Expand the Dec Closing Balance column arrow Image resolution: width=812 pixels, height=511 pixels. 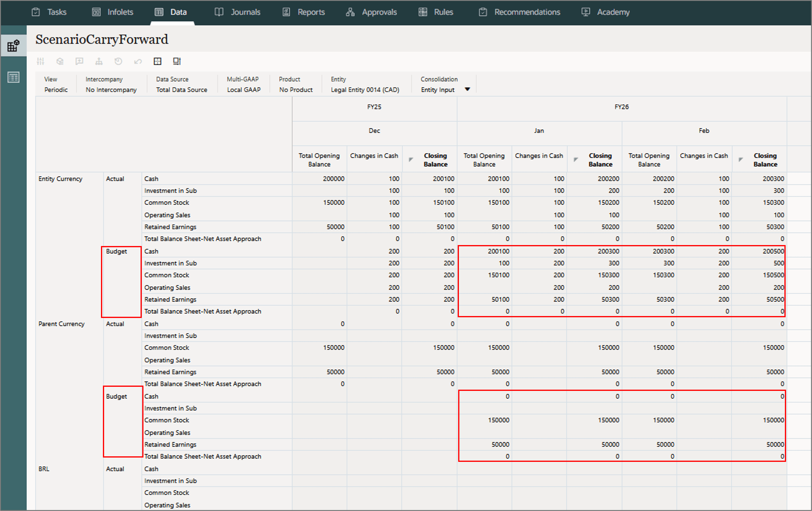[x=411, y=159]
